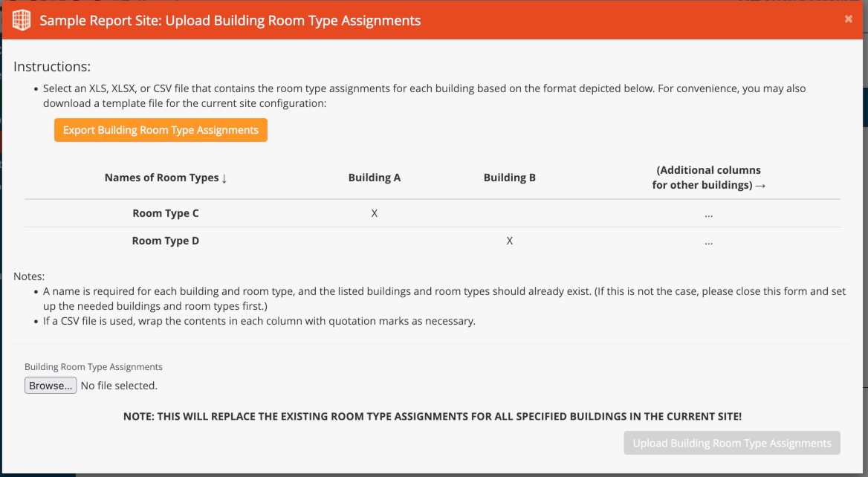Click the ellipsis in Room Type C row
The image size is (868, 477).
708,214
